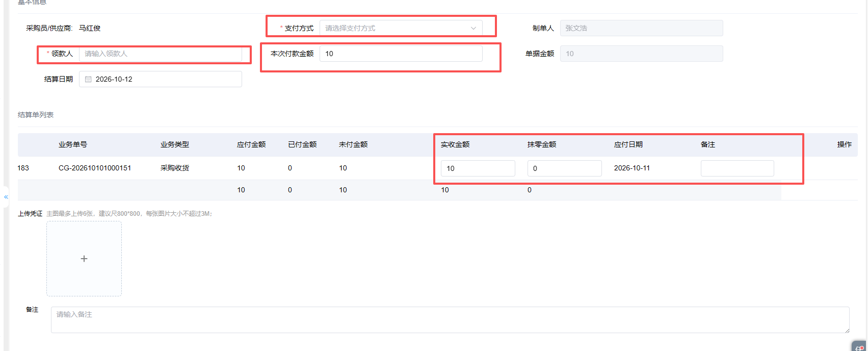The image size is (868, 351).
Task: Click the 上传凭证 label
Action: point(30,213)
